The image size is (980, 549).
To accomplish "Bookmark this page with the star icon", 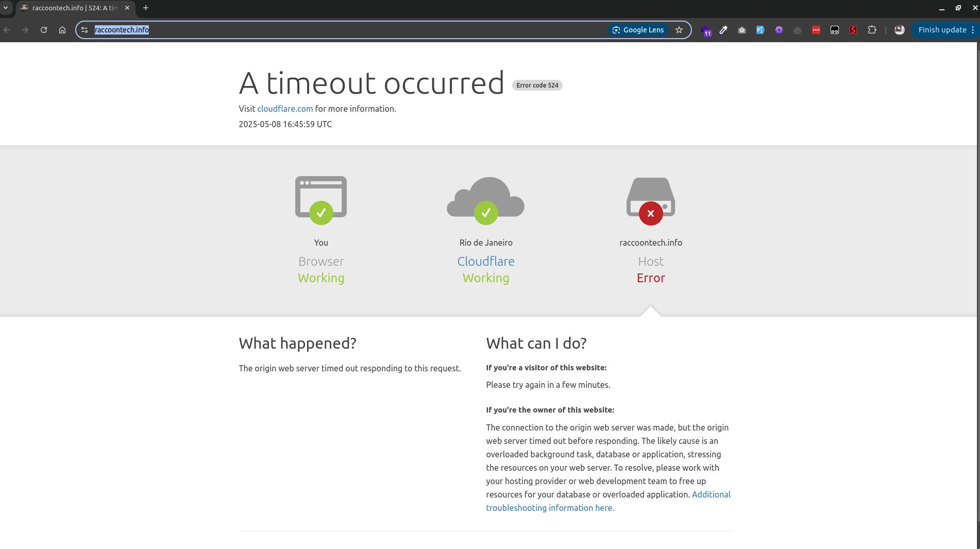I will click(679, 30).
